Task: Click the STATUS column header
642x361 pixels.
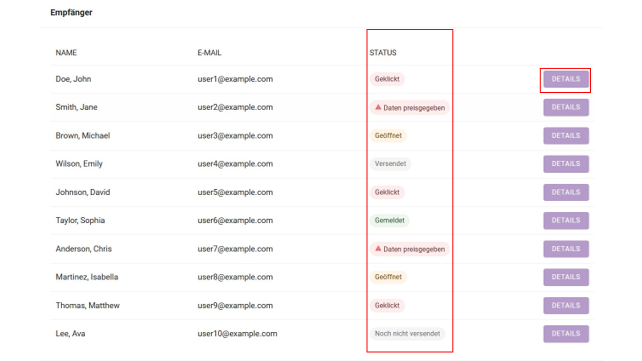Action: [383, 52]
